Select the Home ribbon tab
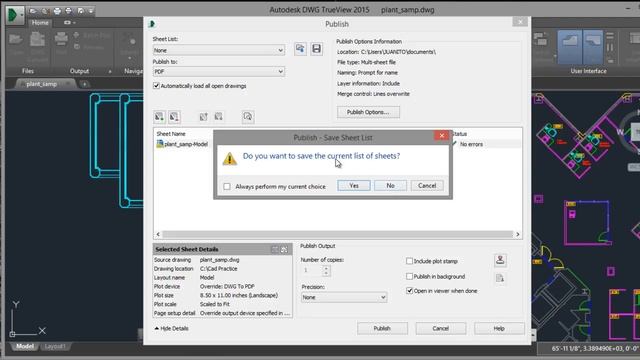Screen dimensions: 640x360 click(40, 23)
